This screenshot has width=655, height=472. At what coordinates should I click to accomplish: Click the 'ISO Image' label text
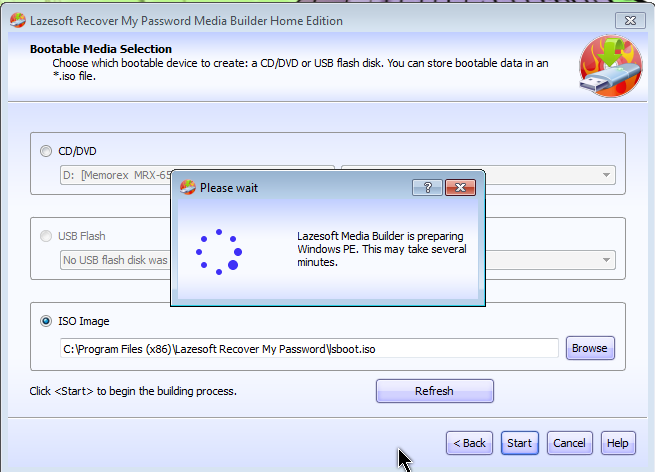click(84, 321)
